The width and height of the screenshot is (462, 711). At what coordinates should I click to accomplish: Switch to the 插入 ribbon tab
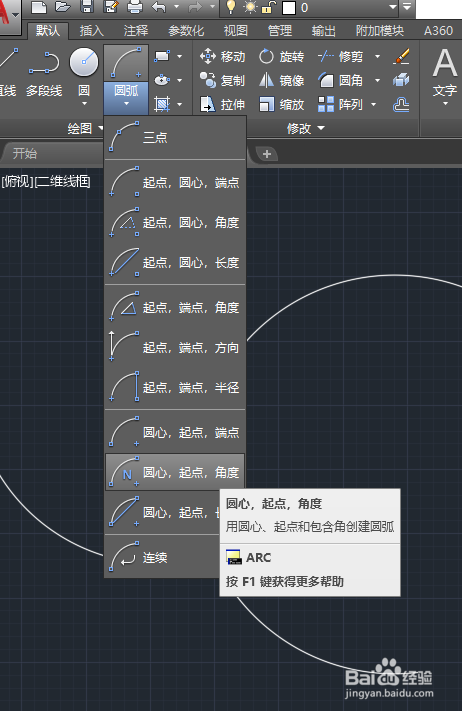coord(92,30)
